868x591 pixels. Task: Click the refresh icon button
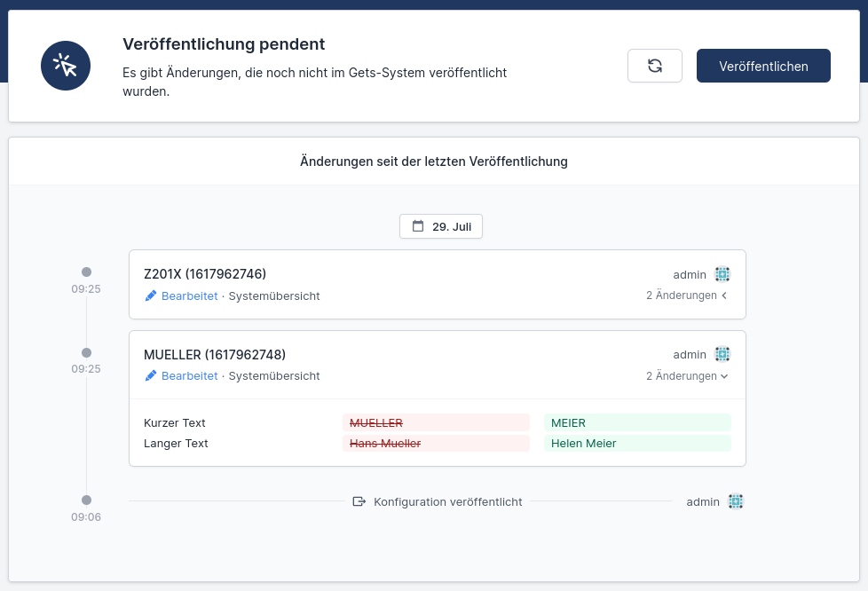click(654, 66)
